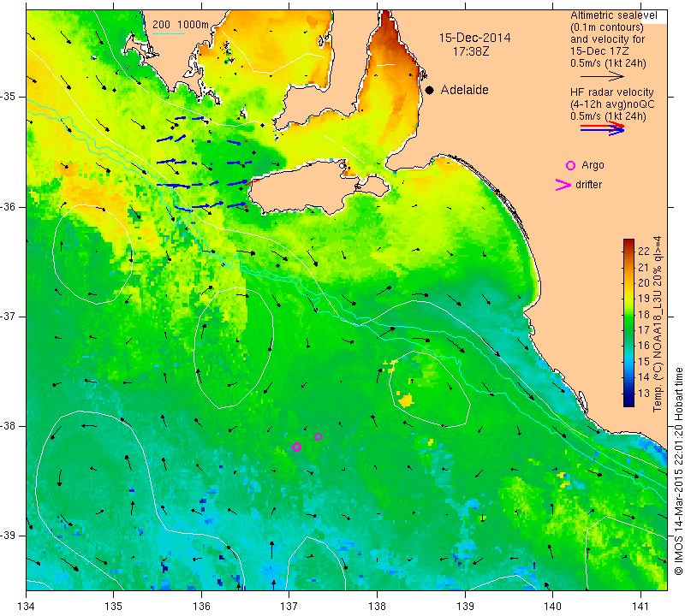The image size is (685, 616).
Task: Click the thinner magenta Argo float marker near 137.3
Action: point(318,436)
